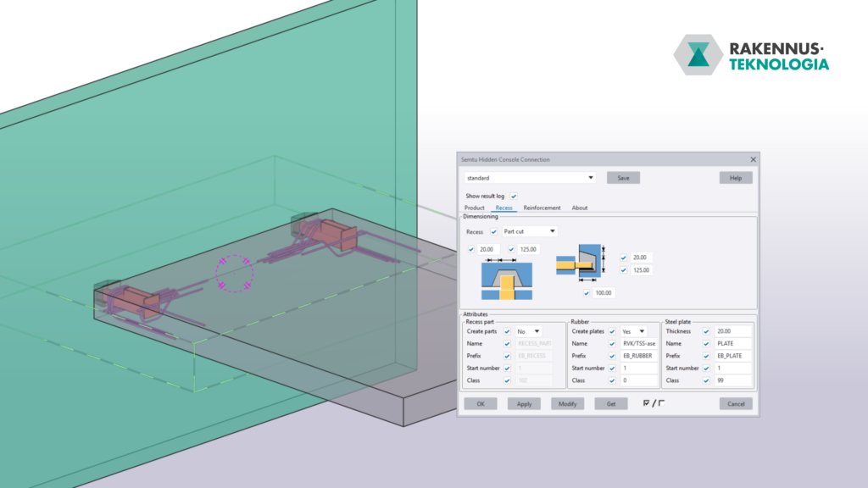Viewport: 868px width, 488px height.
Task: Switch to the Reinforcement tab
Action: 542,208
